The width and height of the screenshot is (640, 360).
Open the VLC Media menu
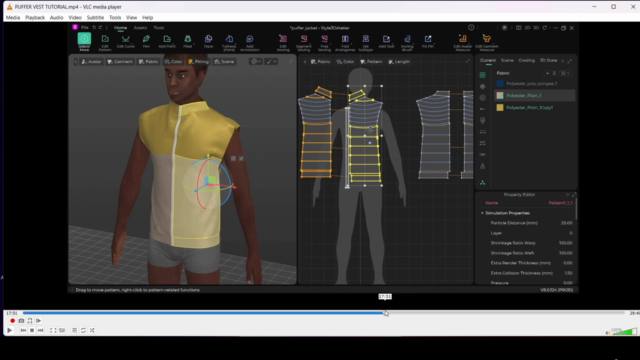[13, 18]
